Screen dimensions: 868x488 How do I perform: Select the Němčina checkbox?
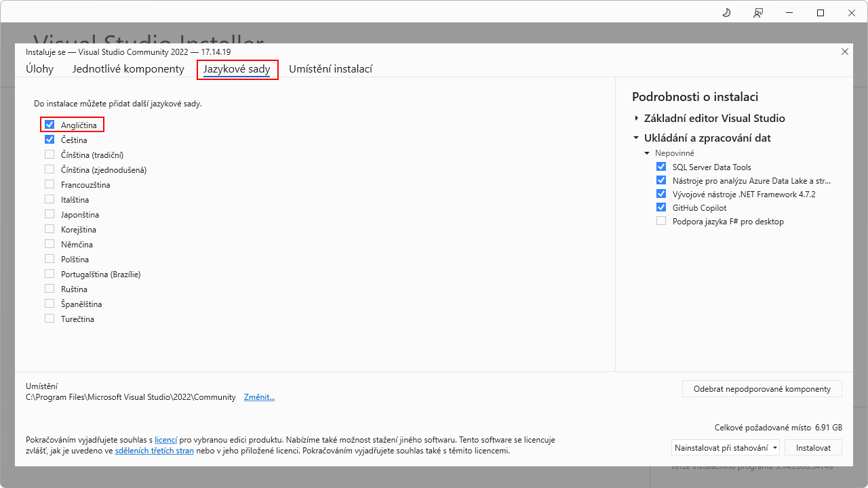click(50, 244)
